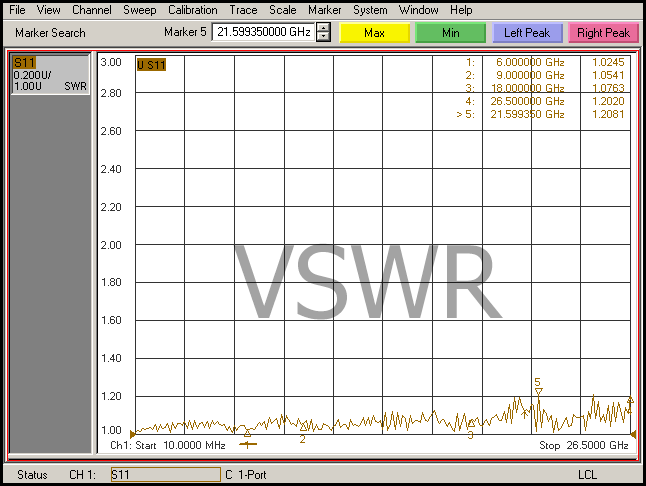646x486 pixels.
Task: Increase Marker 5 frequency with up arrow
Action: [323, 28]
